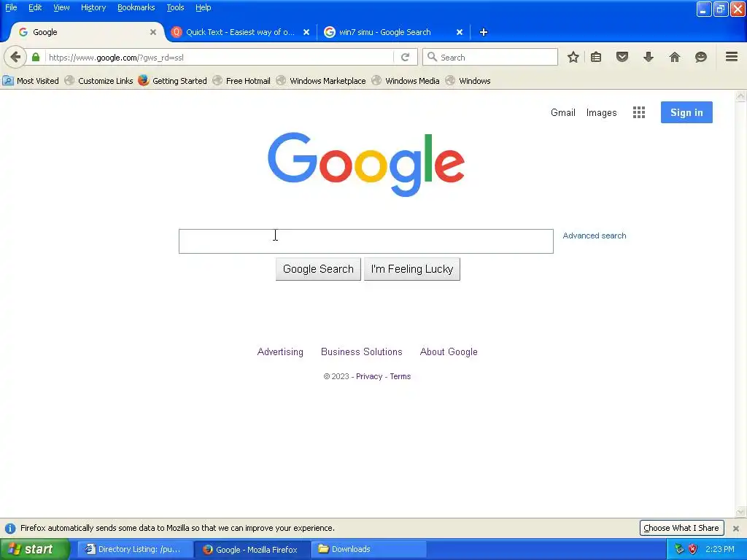Open the History menu
The height and width of the screenshot is (560, 747).
coord(93,7)
